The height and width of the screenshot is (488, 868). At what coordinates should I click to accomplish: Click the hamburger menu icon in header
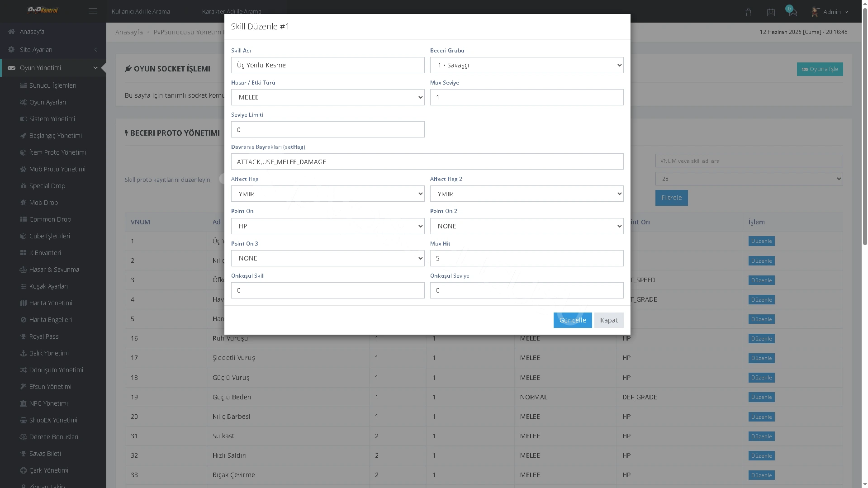(x=93, y=11)
